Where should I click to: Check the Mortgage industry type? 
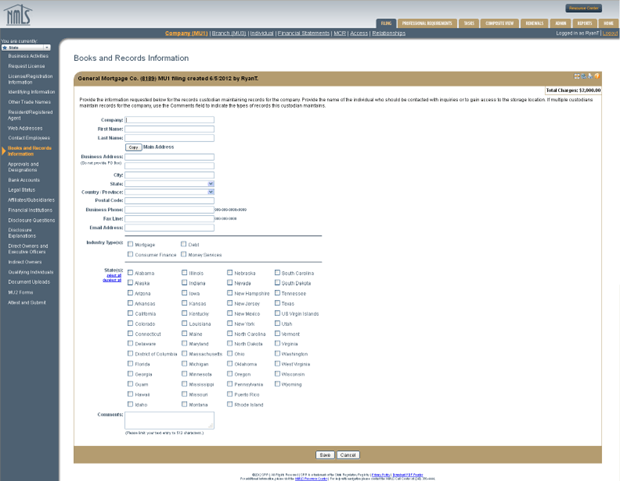click(x=130, y=244)
